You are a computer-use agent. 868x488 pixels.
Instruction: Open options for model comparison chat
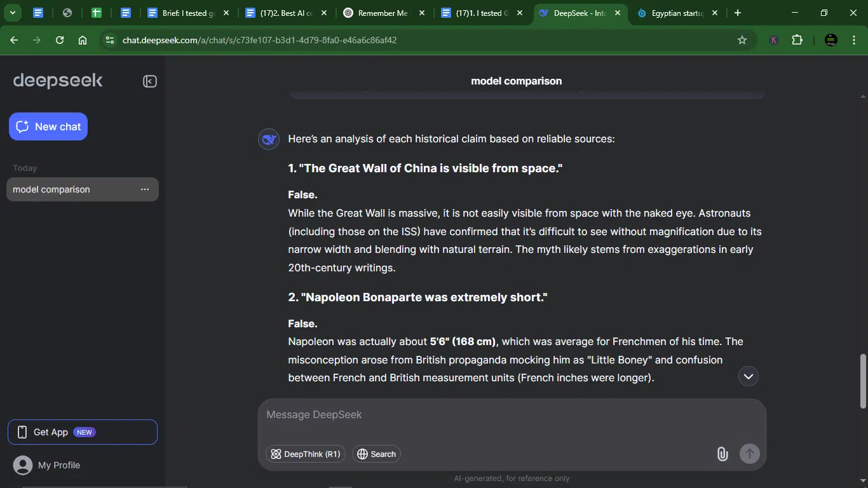pos(145,189)
